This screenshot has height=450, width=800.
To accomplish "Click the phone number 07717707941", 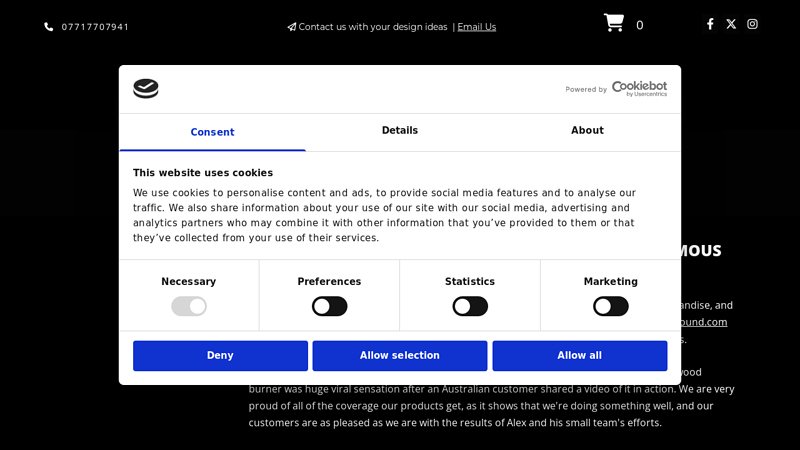I will (95, 27).
